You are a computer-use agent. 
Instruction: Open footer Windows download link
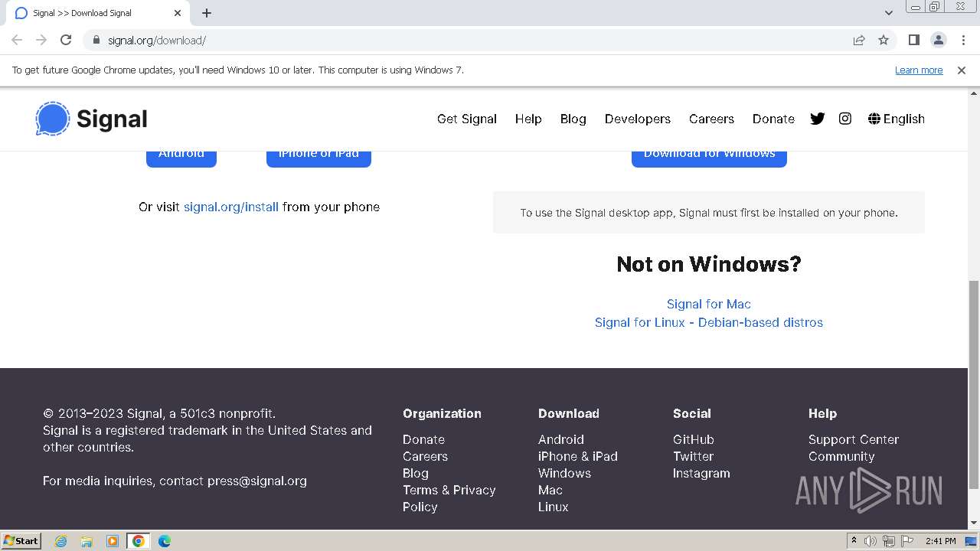point(564,473)
